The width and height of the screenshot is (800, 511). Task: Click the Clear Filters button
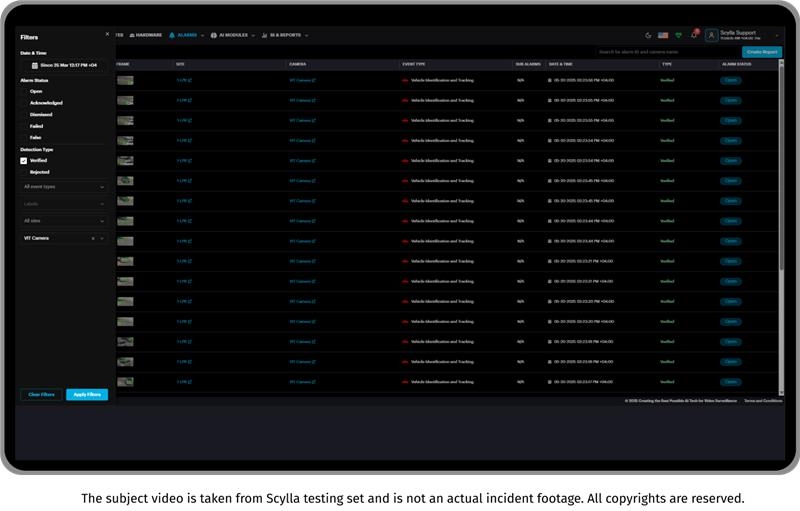point(41,395)
